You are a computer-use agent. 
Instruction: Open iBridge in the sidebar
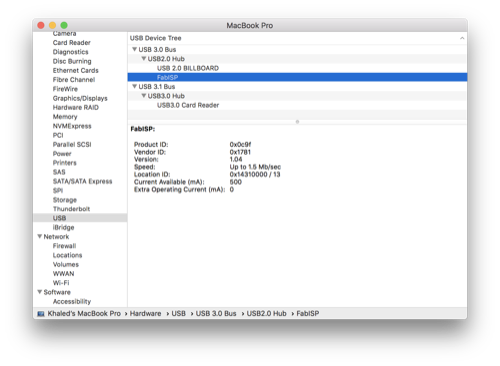click(x=63, y=227)
